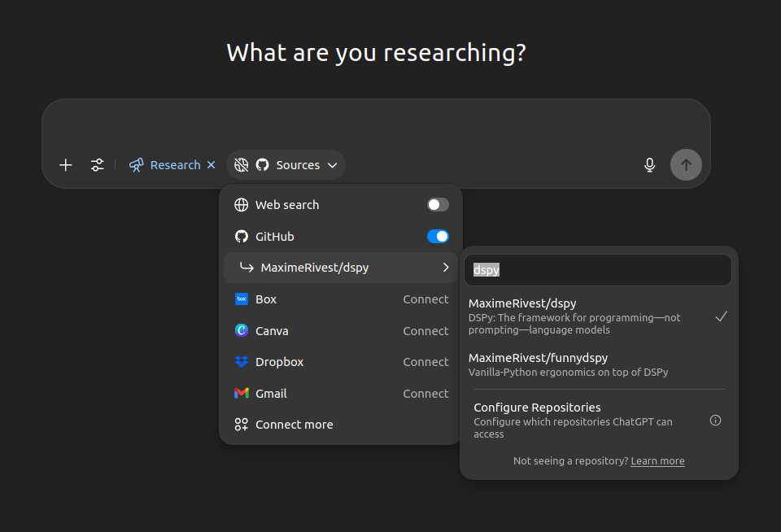Select the MaximeRivest/funnydspy repository
This screenshot has height=532, width=781.
click(x=598, y=364)
